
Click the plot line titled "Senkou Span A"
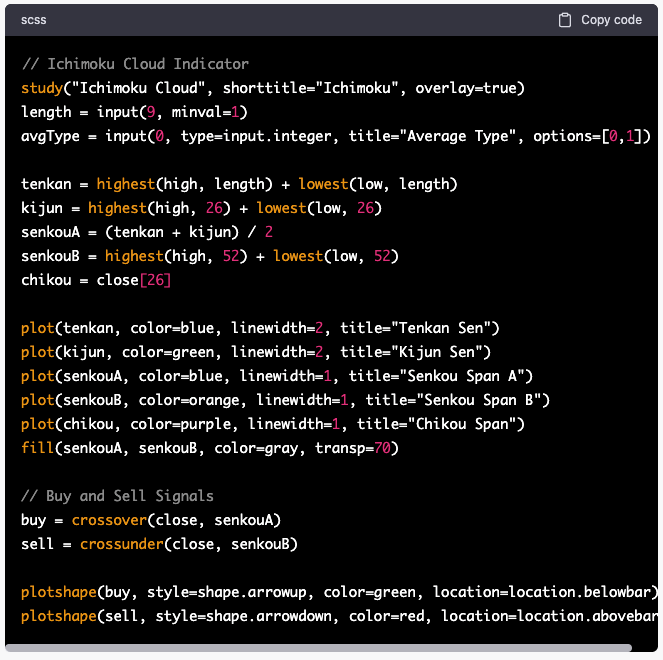pos(277,376)
